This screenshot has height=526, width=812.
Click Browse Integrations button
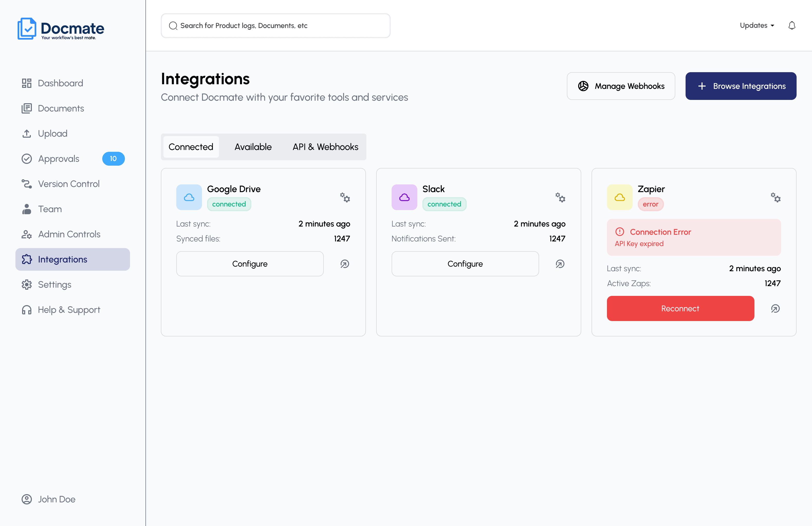(741, 86)
